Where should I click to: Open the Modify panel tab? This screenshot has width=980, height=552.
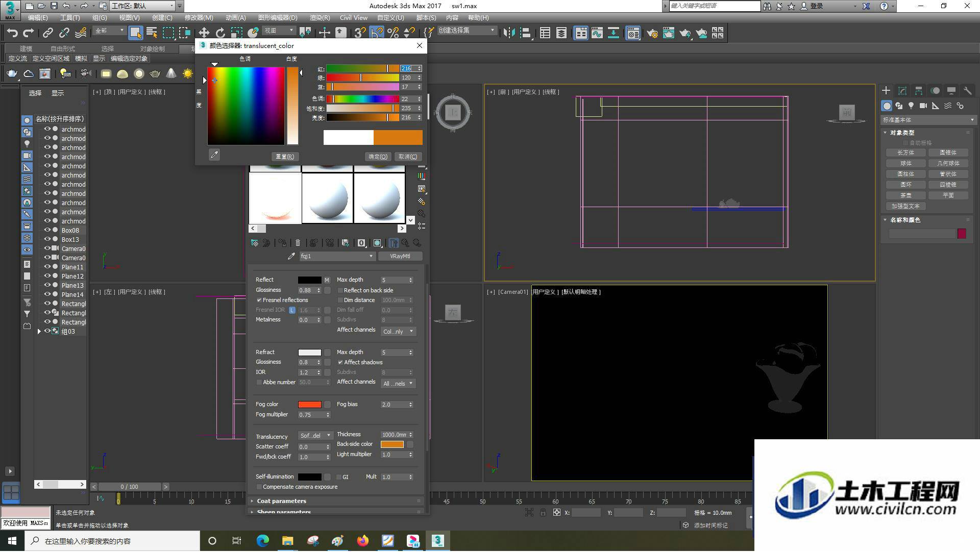902,90
